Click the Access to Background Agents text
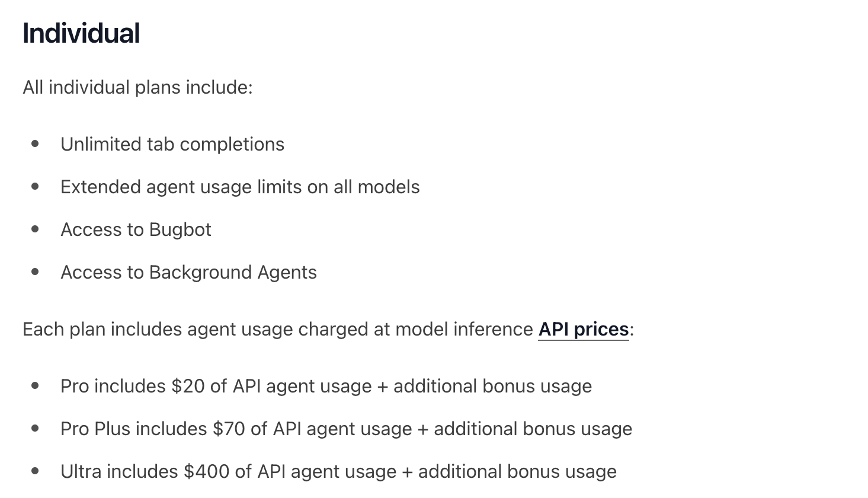Image resolution: width=868 pixels, height=498 pixels. point(188,272)
